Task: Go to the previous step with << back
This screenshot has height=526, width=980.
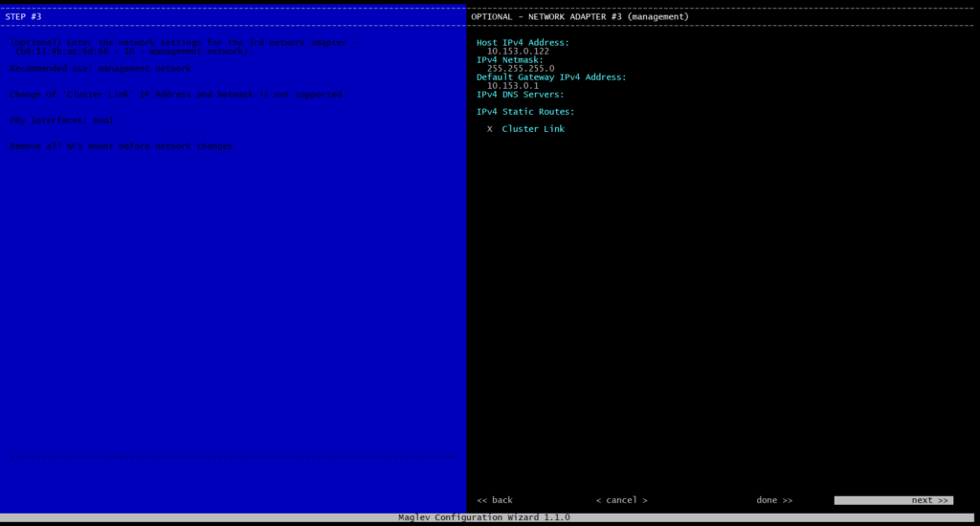Action: 495,500
